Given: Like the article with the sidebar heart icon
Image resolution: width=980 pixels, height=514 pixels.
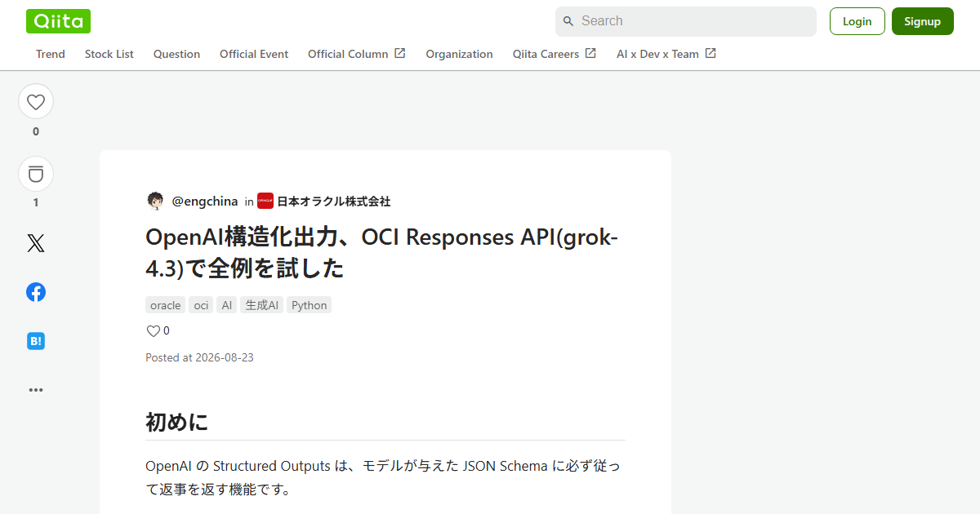Looking at the screenshot, I should pyautogui.click(x=36, y=102).
